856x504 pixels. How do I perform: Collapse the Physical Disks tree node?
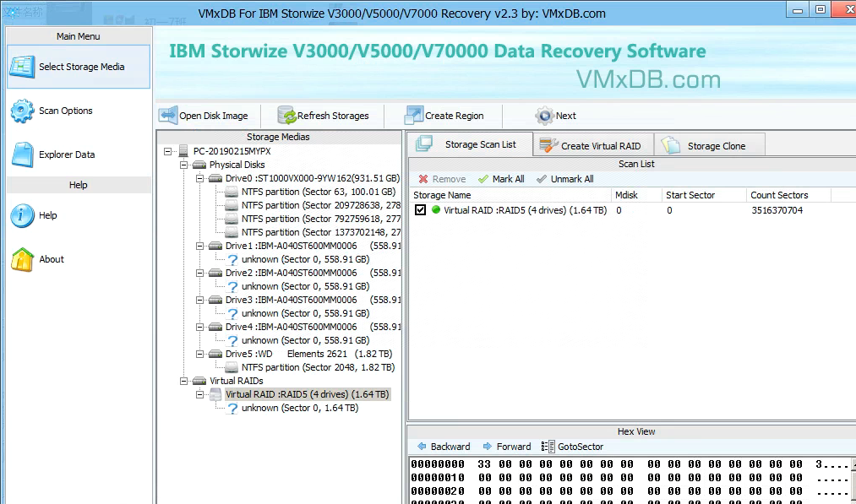point(184,165)
